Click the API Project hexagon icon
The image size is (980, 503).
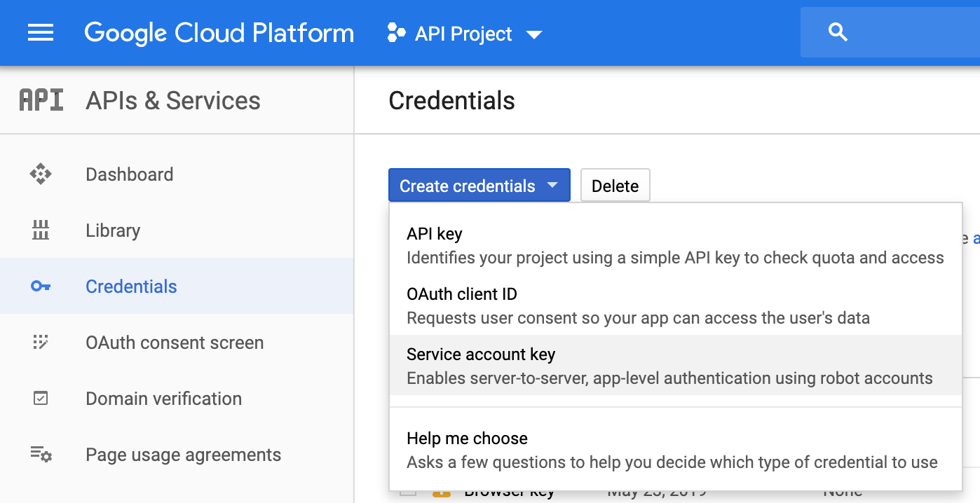(396, 33)
